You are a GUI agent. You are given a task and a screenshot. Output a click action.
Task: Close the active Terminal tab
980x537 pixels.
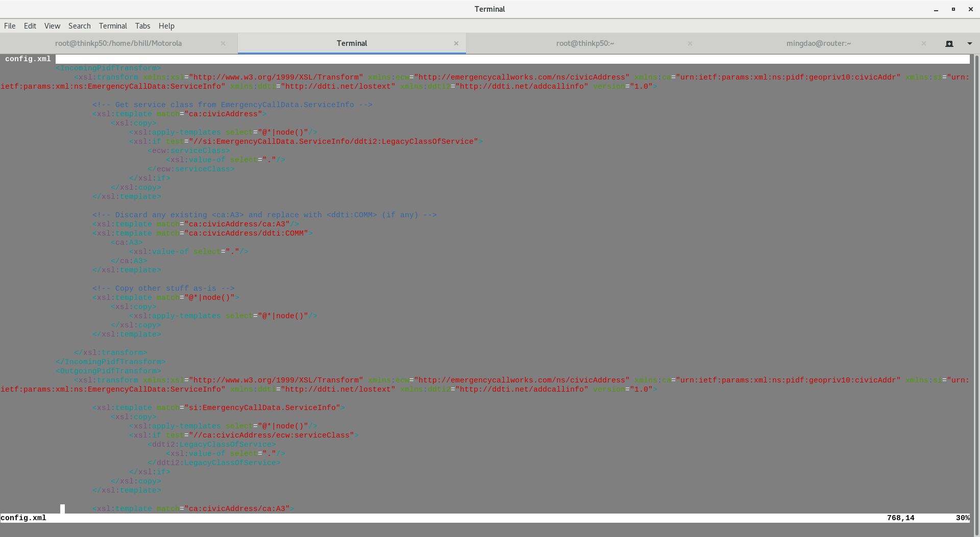tap(456, 43)
